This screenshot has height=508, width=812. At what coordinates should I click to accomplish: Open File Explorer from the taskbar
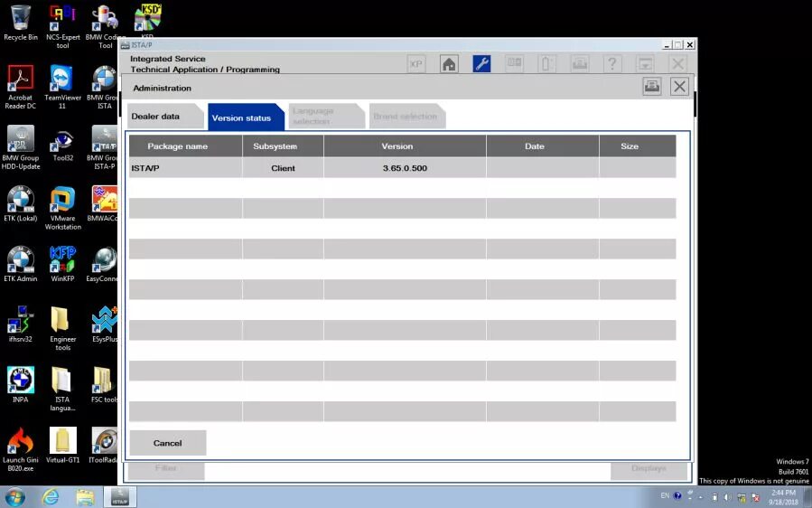[x=85, y=497]
